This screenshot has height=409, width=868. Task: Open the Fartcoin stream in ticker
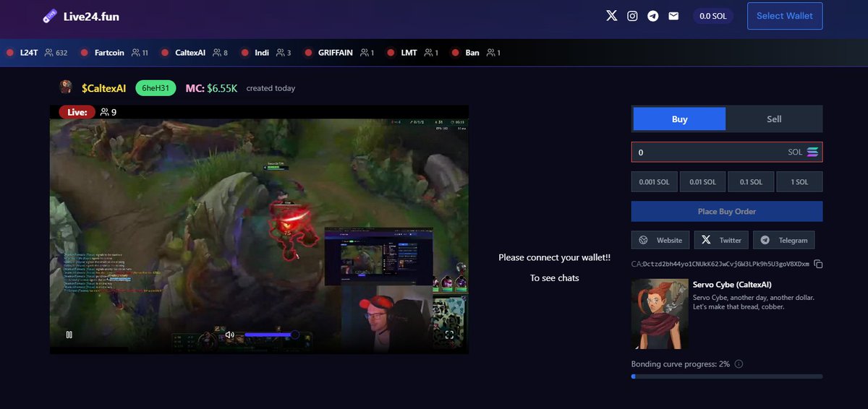(114, 53)
